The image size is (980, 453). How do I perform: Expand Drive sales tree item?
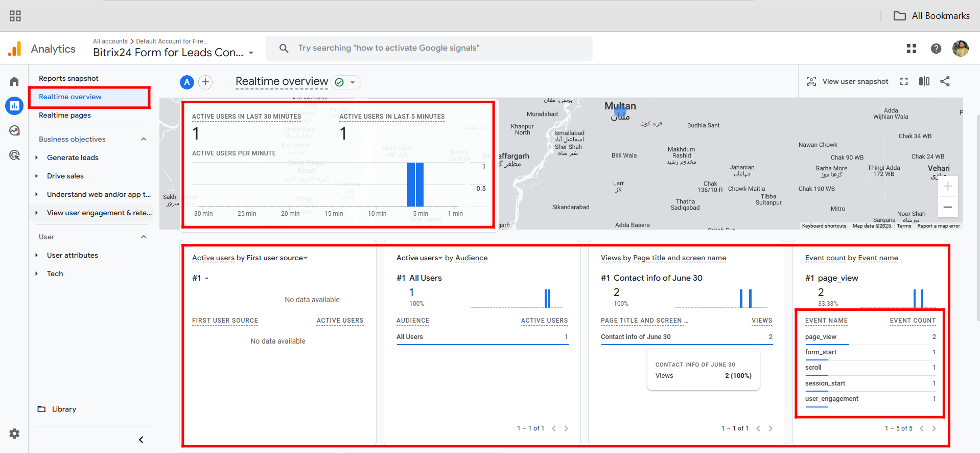tap(37, 176)
